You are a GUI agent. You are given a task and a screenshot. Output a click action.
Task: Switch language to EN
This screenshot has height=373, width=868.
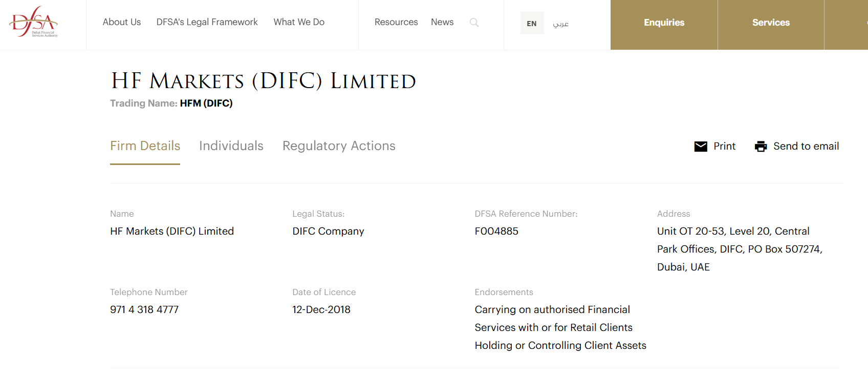tap(532, 24)
